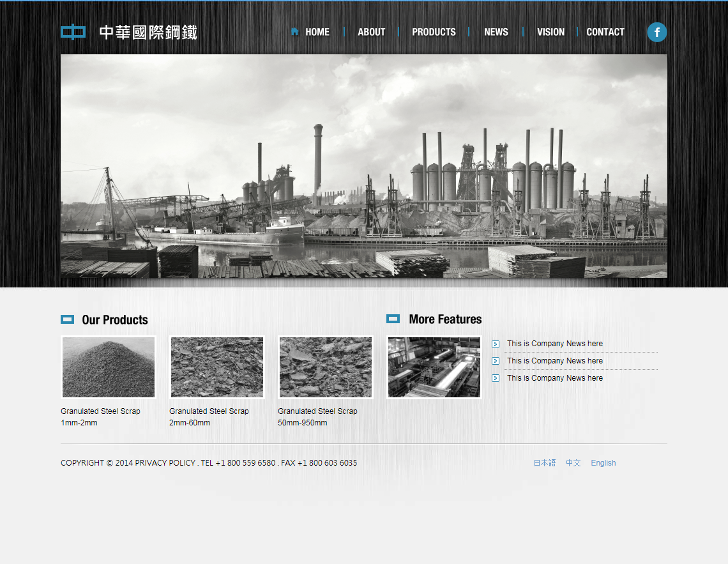The height and width of the screenshot is (564, 728).
Task: Click arrow icon beside third news item
Action: [496, 379]
